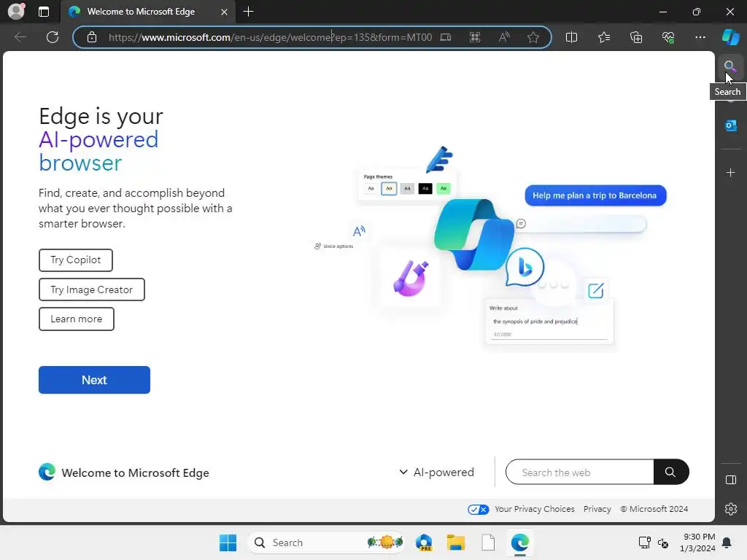The height and width of the screenshot is (560, 747).
Task: Click Help me plan a trip to Barcelona bubble
Action: coord(595,195)
